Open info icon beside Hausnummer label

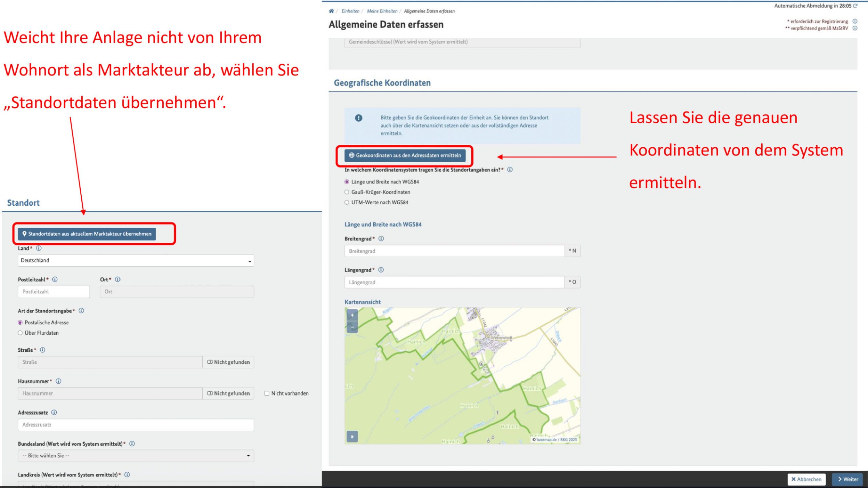58,381
